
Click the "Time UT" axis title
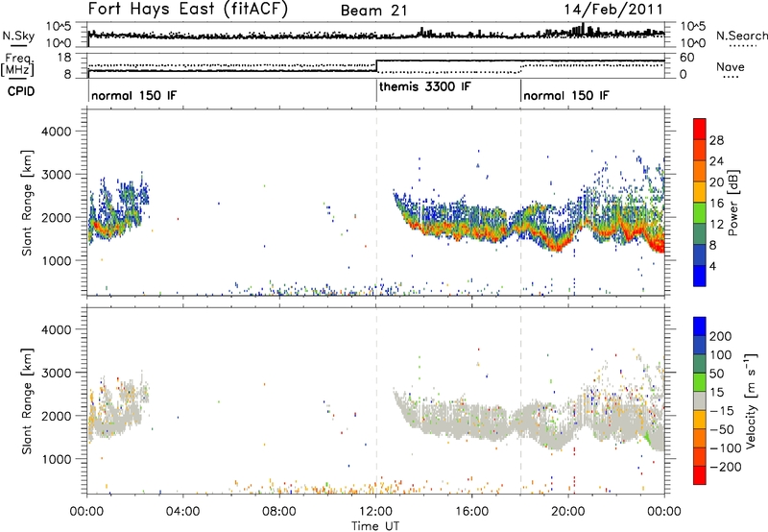(375, 526)
